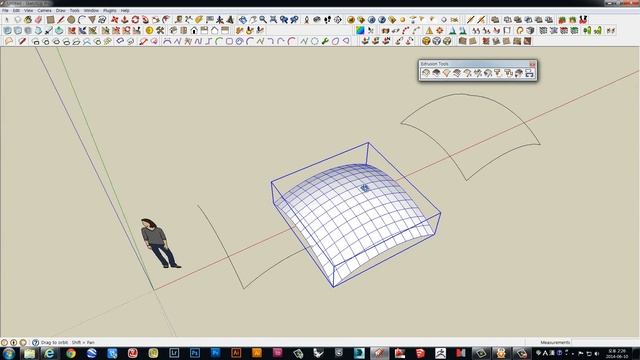Viewport: 640px width, 360px height.
Task: Open the File menu
Action: (x=5, y=11)
